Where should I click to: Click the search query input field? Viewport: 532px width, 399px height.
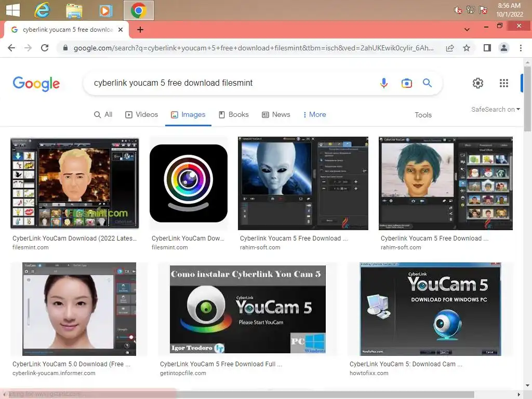coord(231,83)
